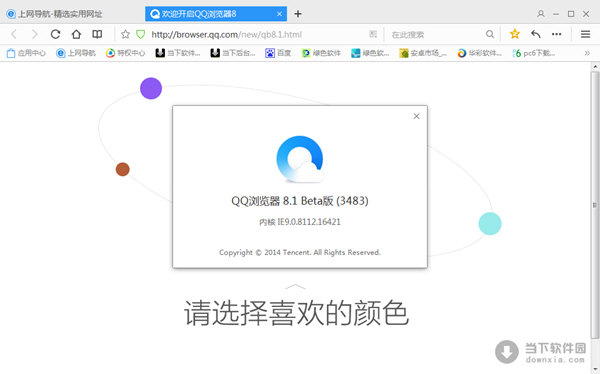Image resolution: width=600 pixels, height=374 pixels.
Task: Open 安卓市场 bookmark
Action: click(x=423, y=53)
